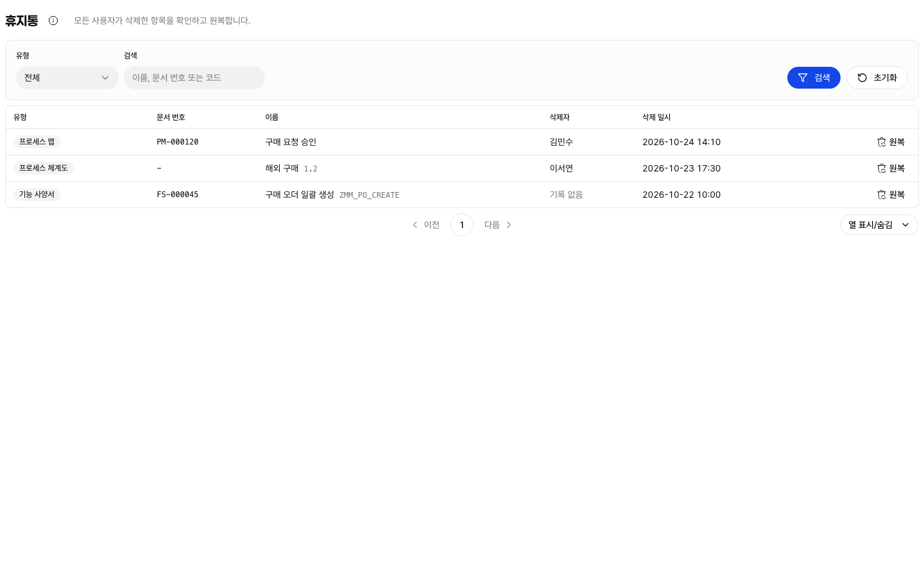924x578 pixels.
Task: Click the blue 검색 button
Action: coord(814,78)
